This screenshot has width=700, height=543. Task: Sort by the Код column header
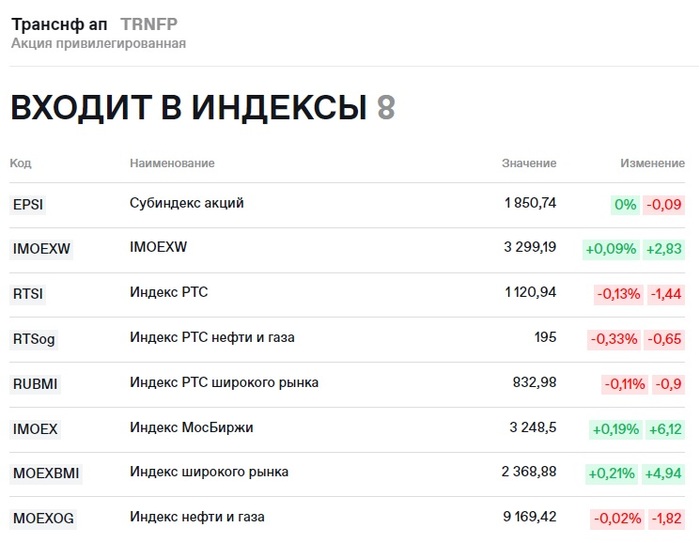[20, 163]
